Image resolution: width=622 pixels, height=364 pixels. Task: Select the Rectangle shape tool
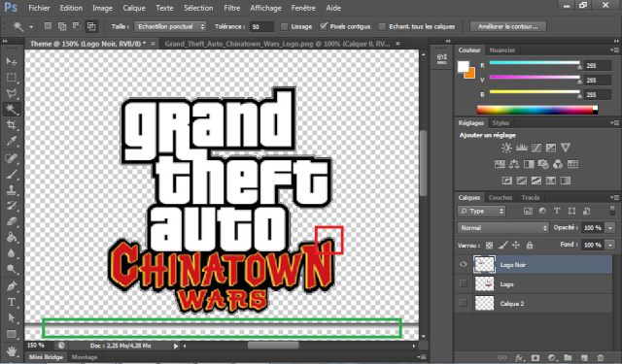12,334
